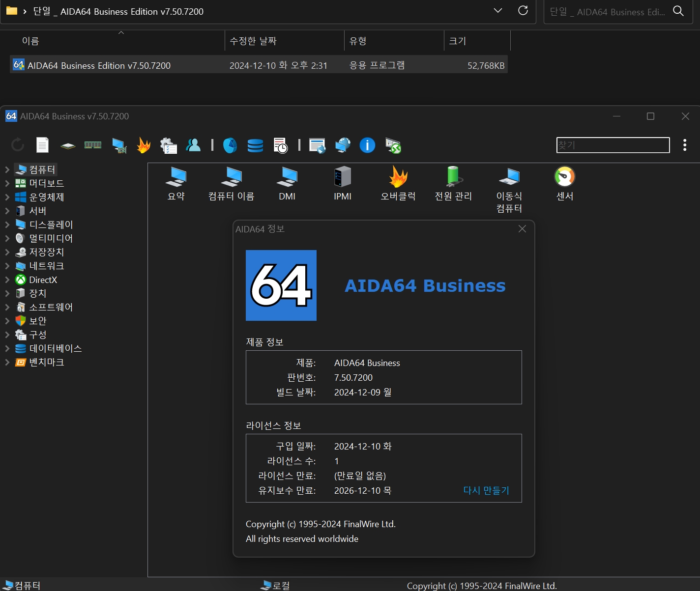Select 데이터베이스 in the sidebar tree
The height and width of the screenshot is (591, 700).
pyautogui.click(x=55, y=348)
